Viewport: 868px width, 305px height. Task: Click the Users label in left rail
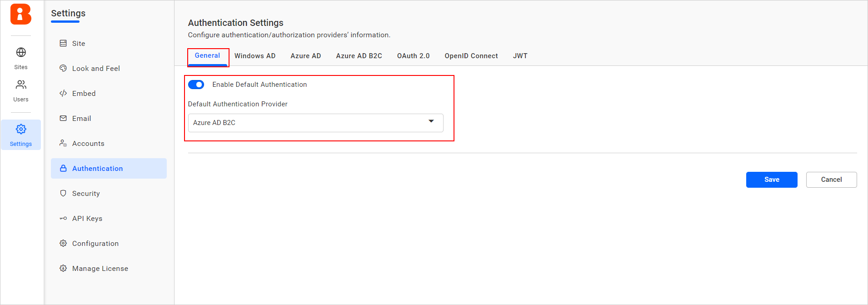pos(21,100)
